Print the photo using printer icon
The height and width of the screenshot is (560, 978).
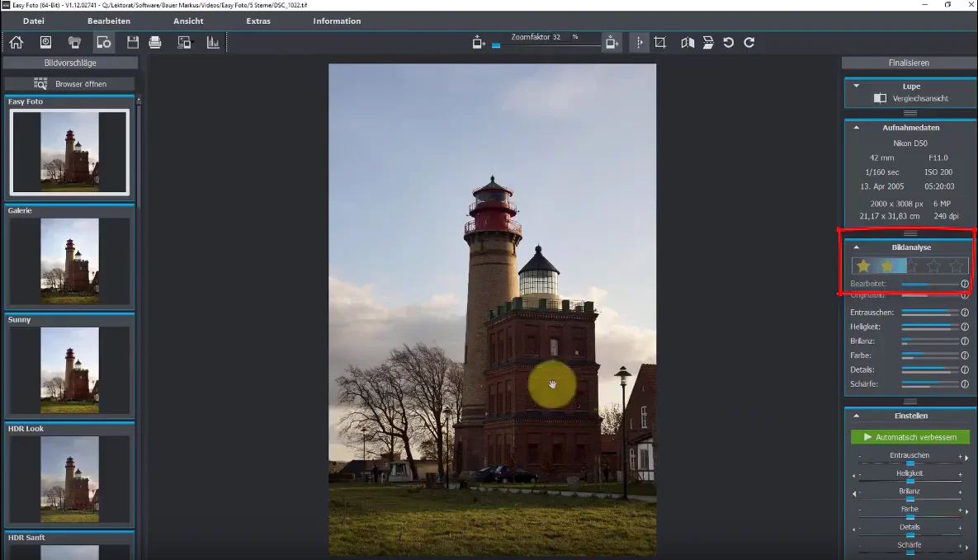pos(155,42)
